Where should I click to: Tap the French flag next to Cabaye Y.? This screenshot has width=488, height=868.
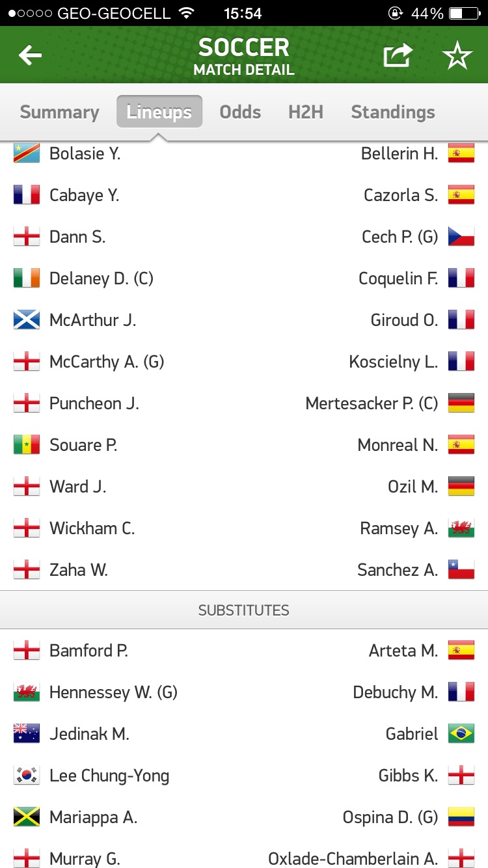pyautogui.click(x=27, y=195)
